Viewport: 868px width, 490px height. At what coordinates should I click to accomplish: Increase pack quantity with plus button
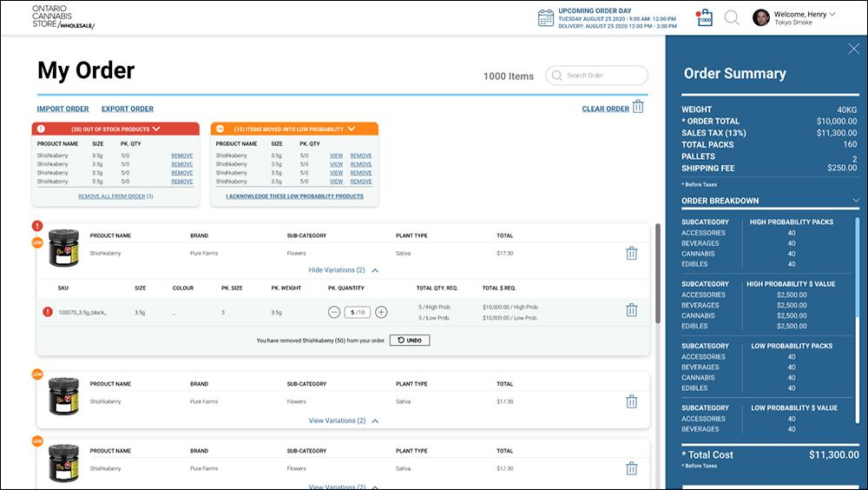[381, 312]
